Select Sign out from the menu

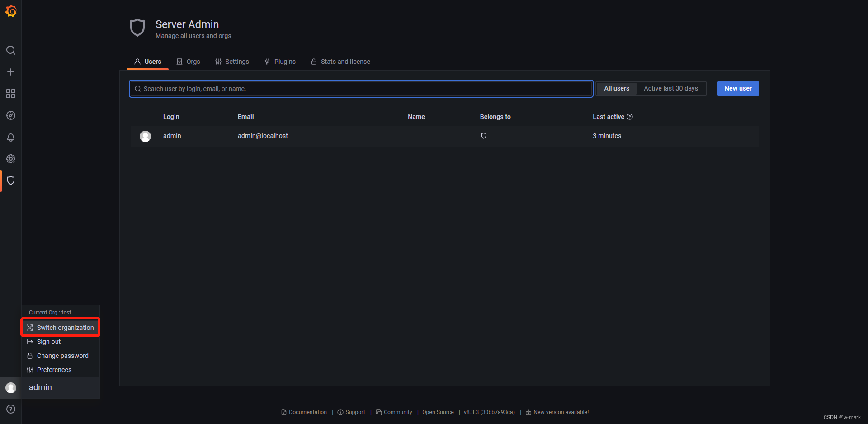(x=48, y=342)
